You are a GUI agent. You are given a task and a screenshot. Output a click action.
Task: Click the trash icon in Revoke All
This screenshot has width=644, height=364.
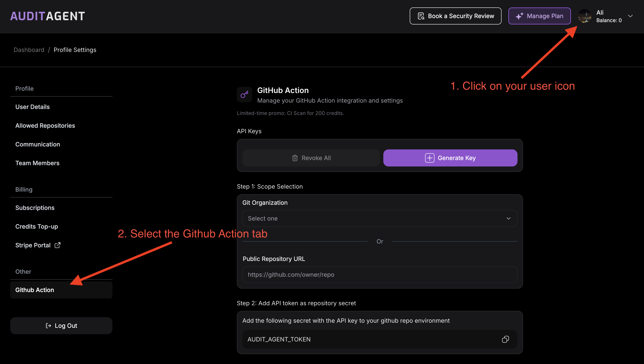pyautogui.click(x=295, y=158)
